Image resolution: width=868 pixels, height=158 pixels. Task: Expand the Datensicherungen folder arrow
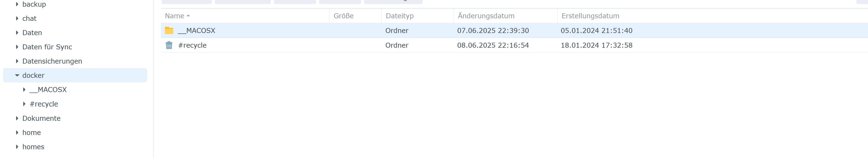17,61
